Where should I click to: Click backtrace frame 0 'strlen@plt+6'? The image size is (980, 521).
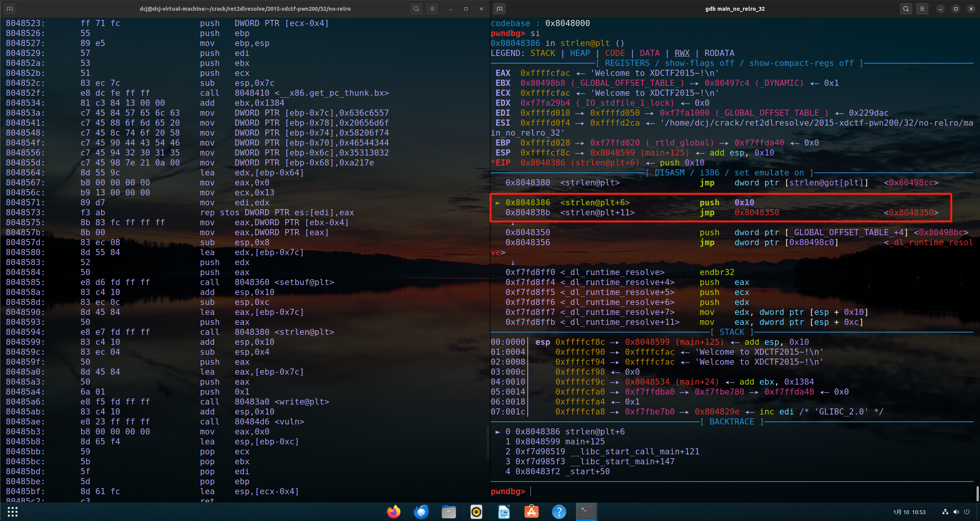click(x=560, y=432)
